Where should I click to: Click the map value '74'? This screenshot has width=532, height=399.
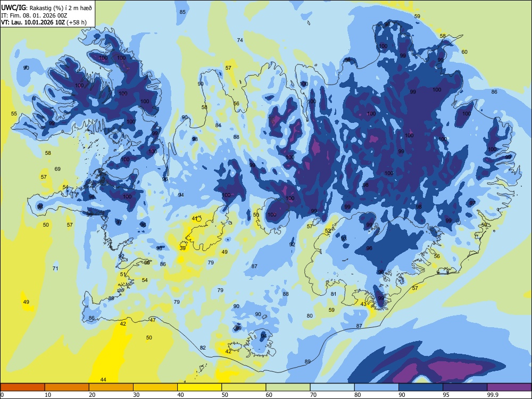click(x=240, y=40)
